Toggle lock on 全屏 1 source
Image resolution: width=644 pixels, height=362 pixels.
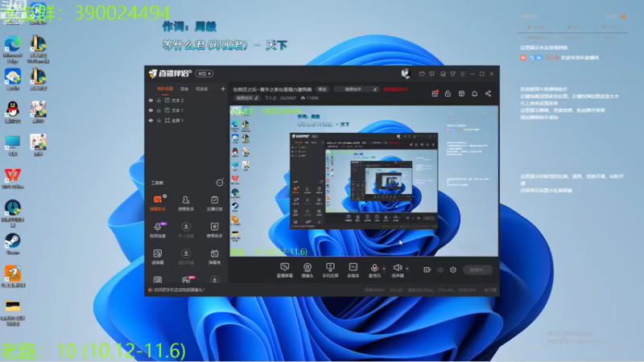(159, 120)
